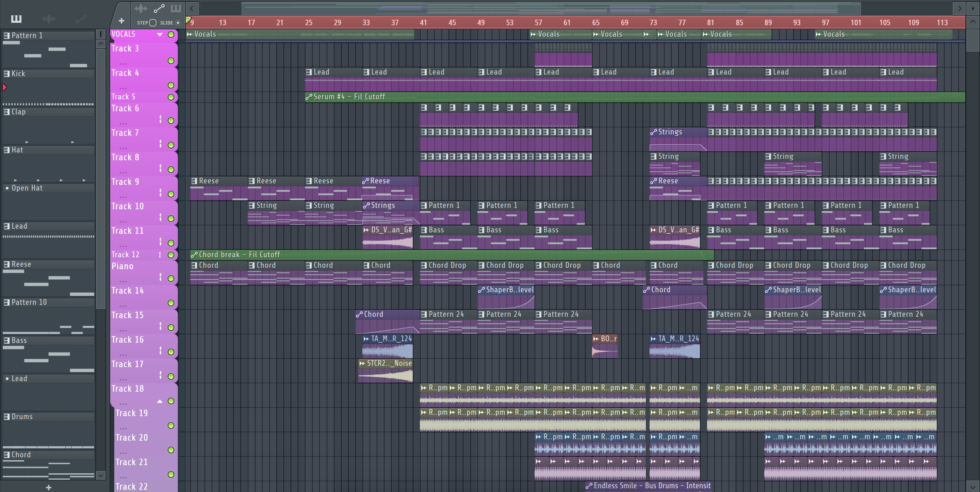Show automation clips in the picker panel
Screen dimensions: 980x492
(x=81, y=19)
